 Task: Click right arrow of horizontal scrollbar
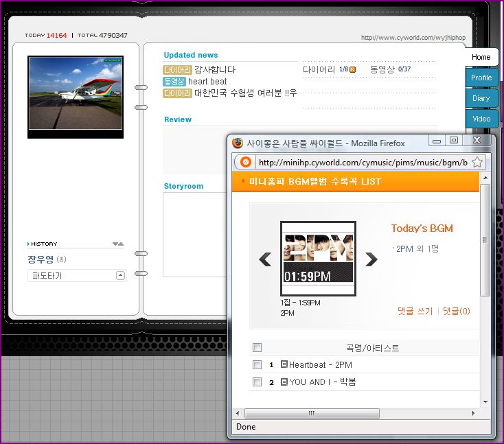pos(474,413)
